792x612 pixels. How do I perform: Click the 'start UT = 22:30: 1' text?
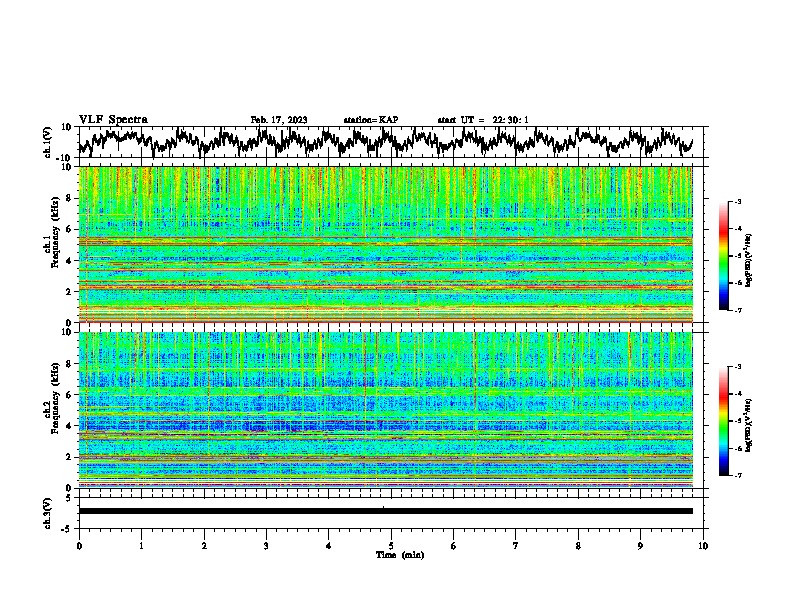coord(483,120)
